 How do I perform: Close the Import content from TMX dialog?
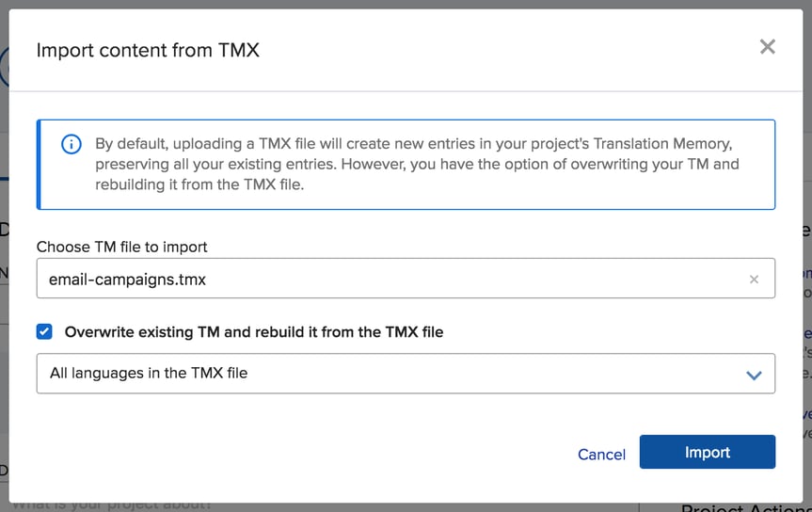767,47
